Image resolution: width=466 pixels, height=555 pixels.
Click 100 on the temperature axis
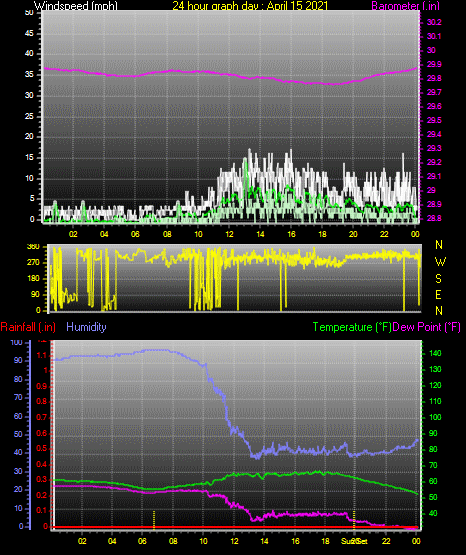click(x=436, y=417)
